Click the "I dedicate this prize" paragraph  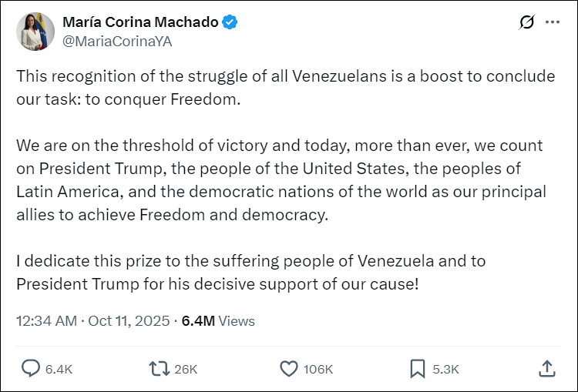pos(251,271)
